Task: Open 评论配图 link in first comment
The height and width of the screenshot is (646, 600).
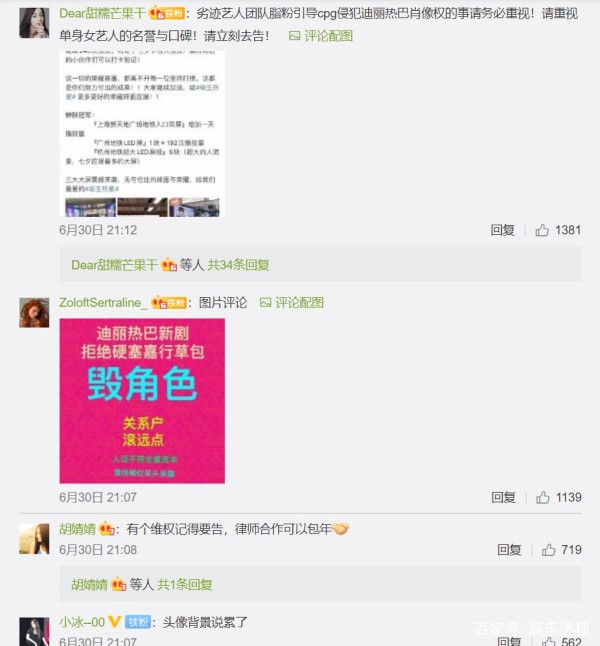Action: [x=321, y=36]
